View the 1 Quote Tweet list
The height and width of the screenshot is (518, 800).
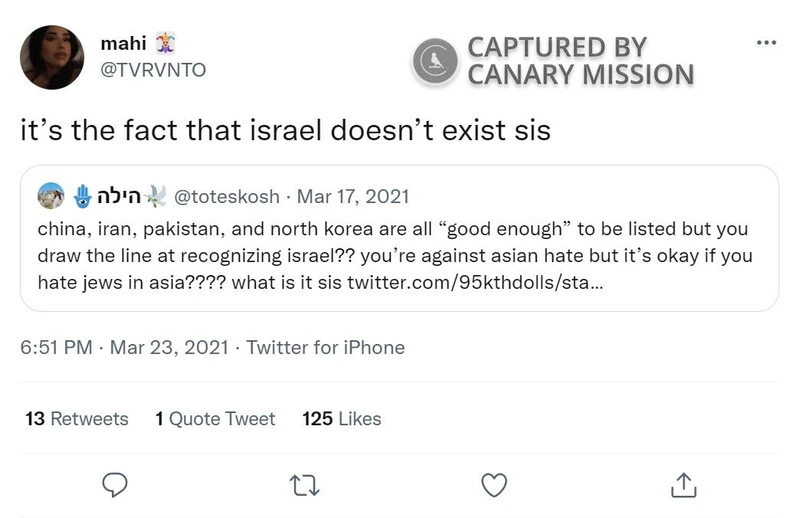pyautogui.click(x=215, y=419)
